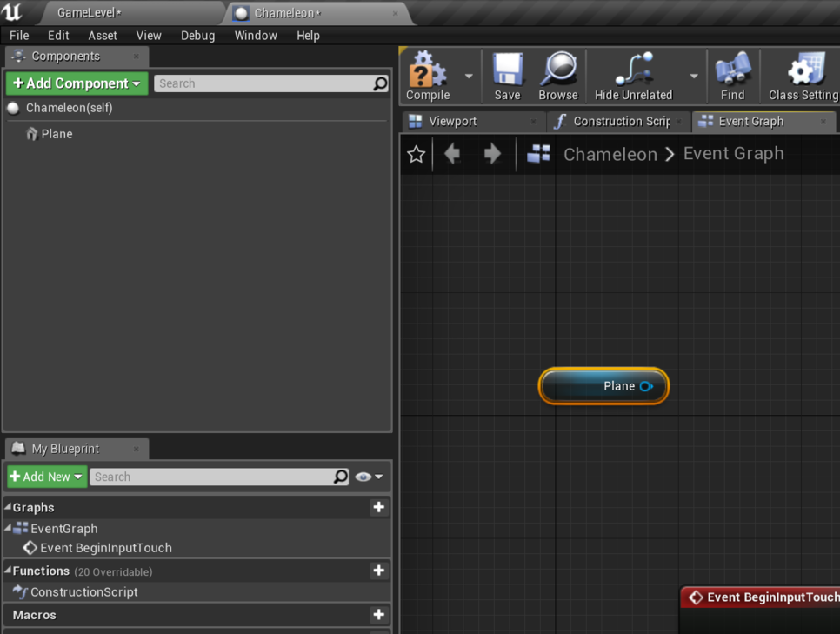This screenshot has height=634, width=840.
Task: Click the magnifier icon in Components search
Action: point(380,83)
